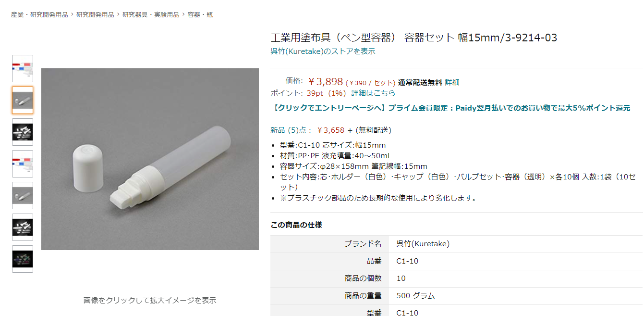
Task: Open the 容器・瓶 breadcrumb link
Action: click(x=200, y=15)
